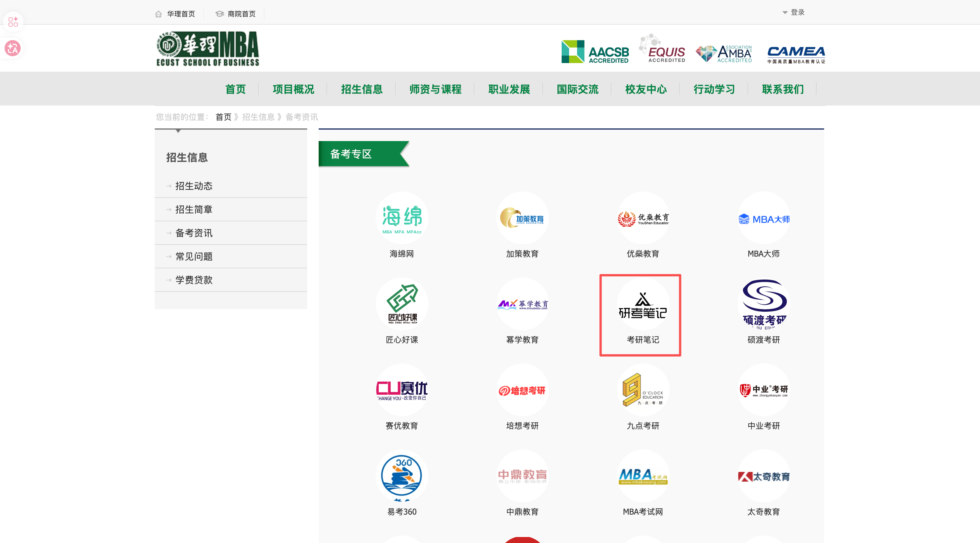Screen dimensions: 980x543
Task: Click the 九点考研 text label
Action: tap(643, 426)
